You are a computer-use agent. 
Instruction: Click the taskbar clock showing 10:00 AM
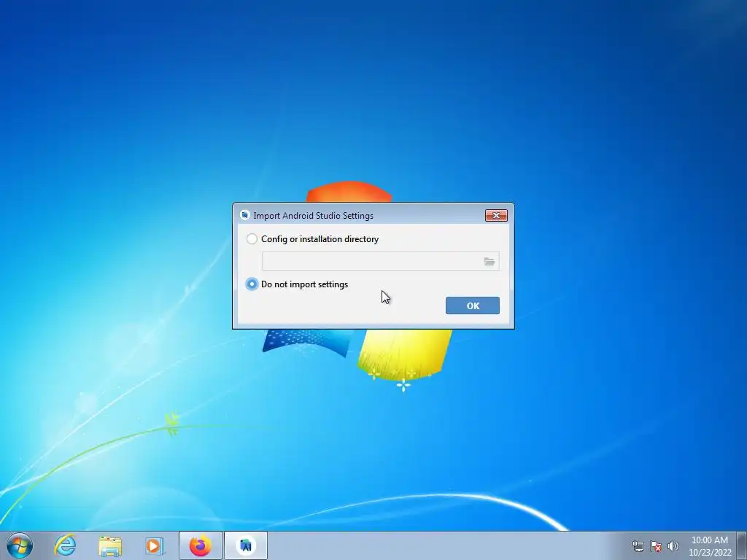pos(710,546)
